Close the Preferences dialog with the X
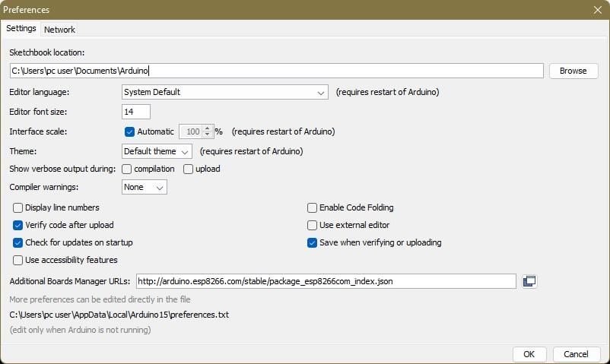 pyautogui.click(x=598, y=10)
